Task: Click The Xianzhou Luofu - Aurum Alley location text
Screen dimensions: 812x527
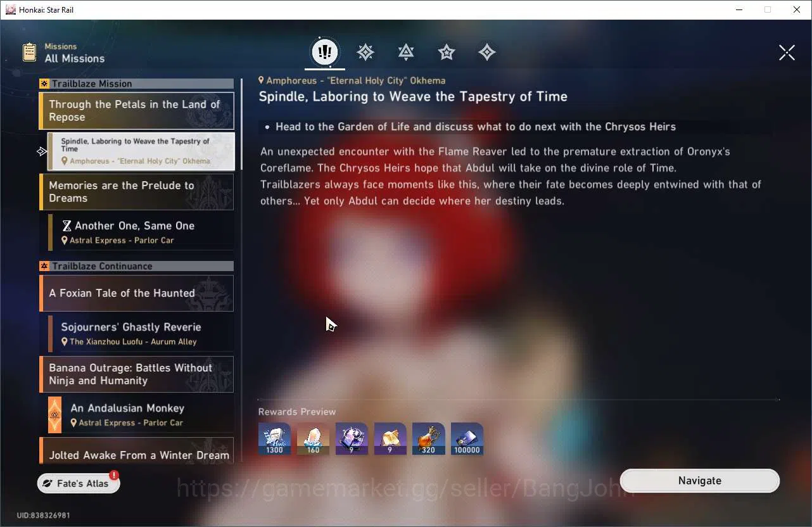Action: (133, 341)
